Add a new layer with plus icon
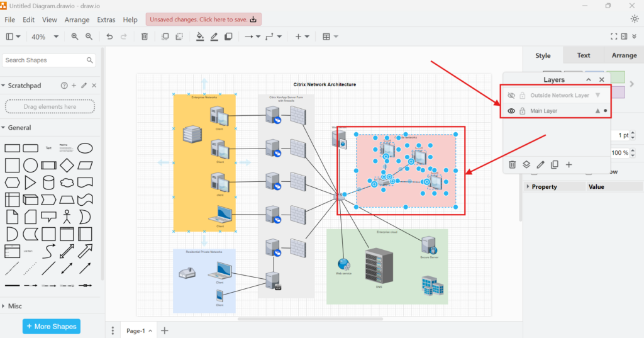The image size is (644, 338). point(569,164)
